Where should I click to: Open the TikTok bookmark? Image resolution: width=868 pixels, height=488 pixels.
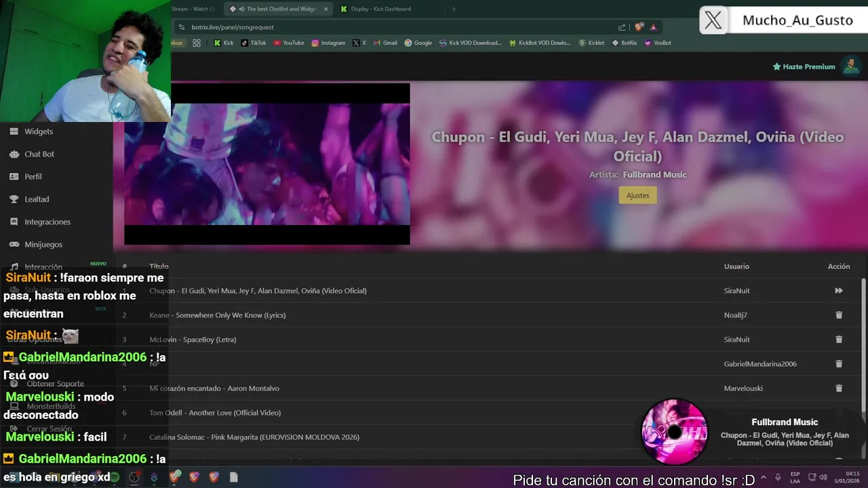tap(253, 43)
